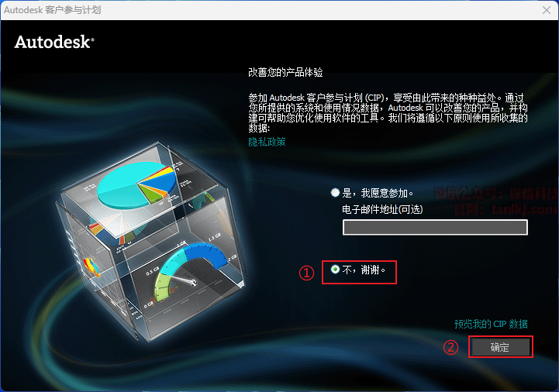This screenshot has width=559, height=392.
Task: Select the 是，我愿意参加 radio button
Action: pos(335,193)
